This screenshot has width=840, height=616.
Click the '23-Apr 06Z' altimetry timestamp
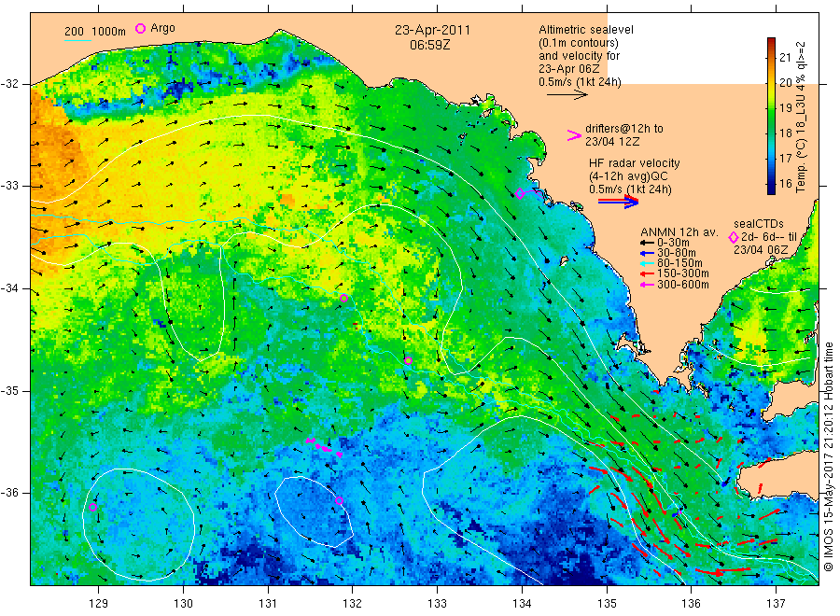(x=569, y=69)
